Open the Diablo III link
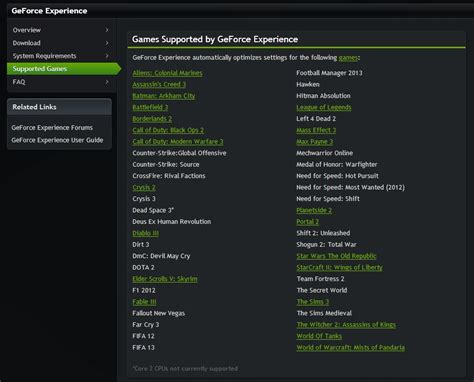474x382 pixels. click(x=145, y=233)
